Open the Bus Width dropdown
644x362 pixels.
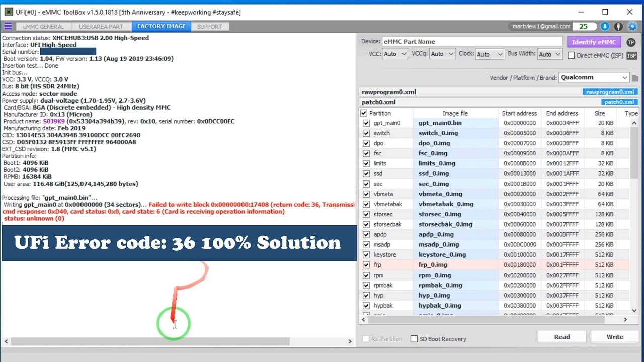549,54
